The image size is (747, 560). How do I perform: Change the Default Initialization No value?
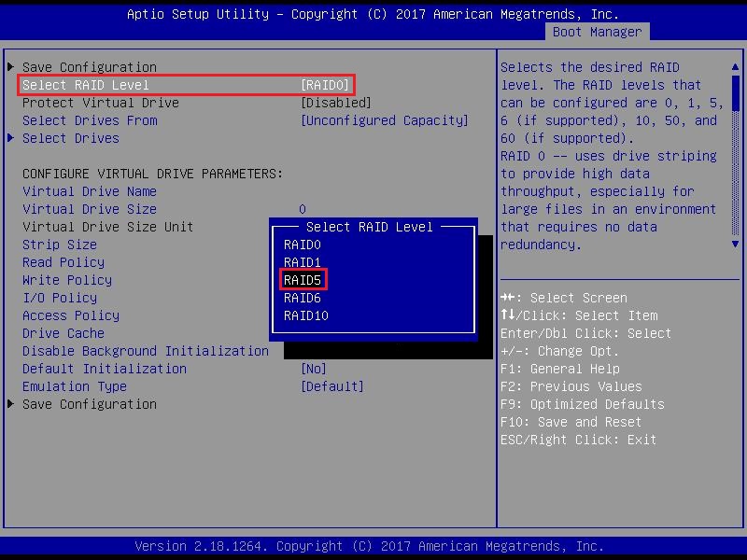coord(313,369)
